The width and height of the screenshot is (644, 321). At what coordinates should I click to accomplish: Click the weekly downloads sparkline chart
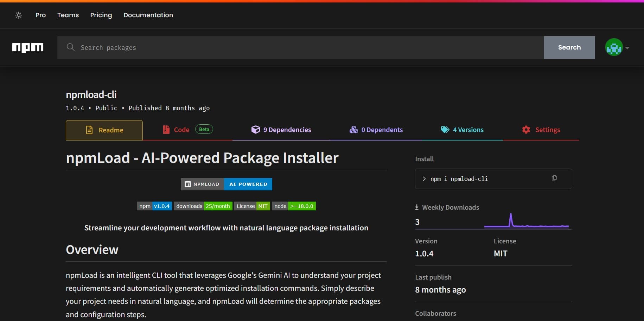pyautogui.click(x=527, y=221)
